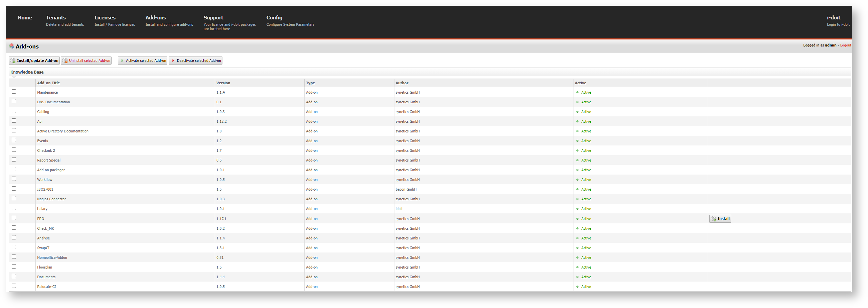Click Activate selected Add-on button
The height and width of the screenshot is (308, 868).
pyautogui.click(x=143, y=61)
